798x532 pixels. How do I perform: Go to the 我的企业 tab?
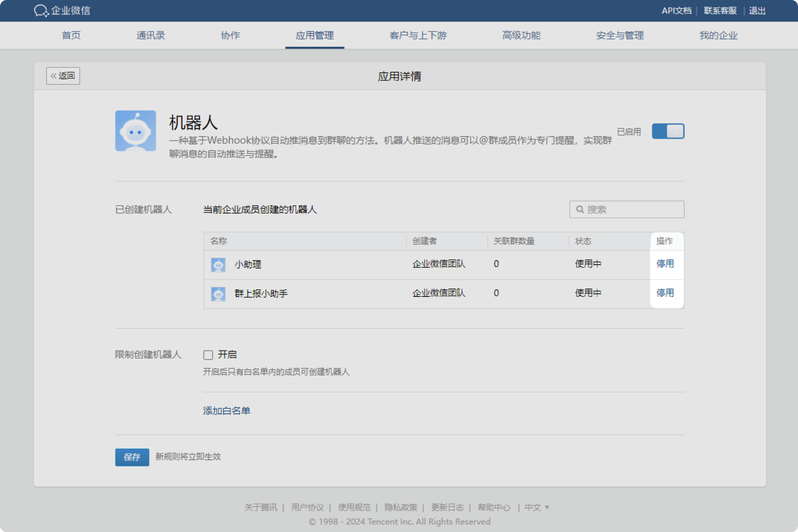[719, 36]
